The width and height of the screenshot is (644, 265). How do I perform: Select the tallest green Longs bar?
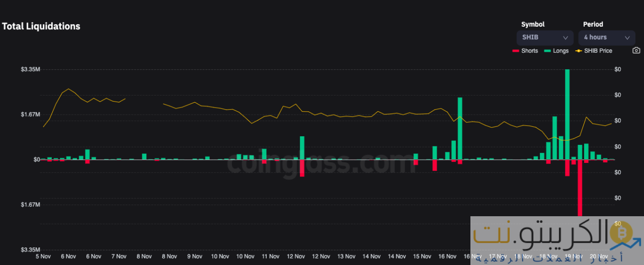pos(567,114)
